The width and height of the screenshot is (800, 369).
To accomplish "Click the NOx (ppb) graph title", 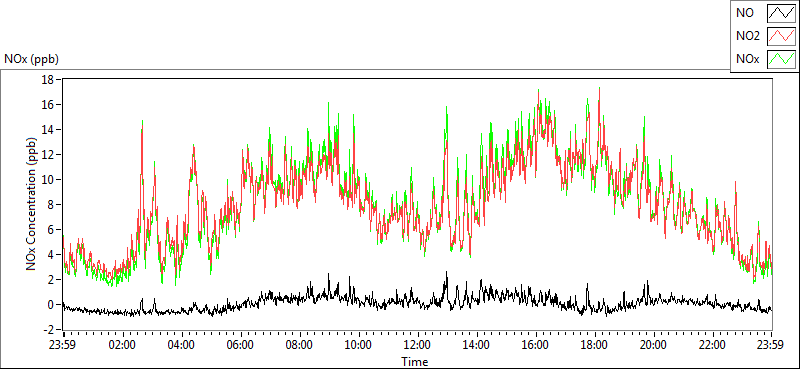I will click(32, 59).
